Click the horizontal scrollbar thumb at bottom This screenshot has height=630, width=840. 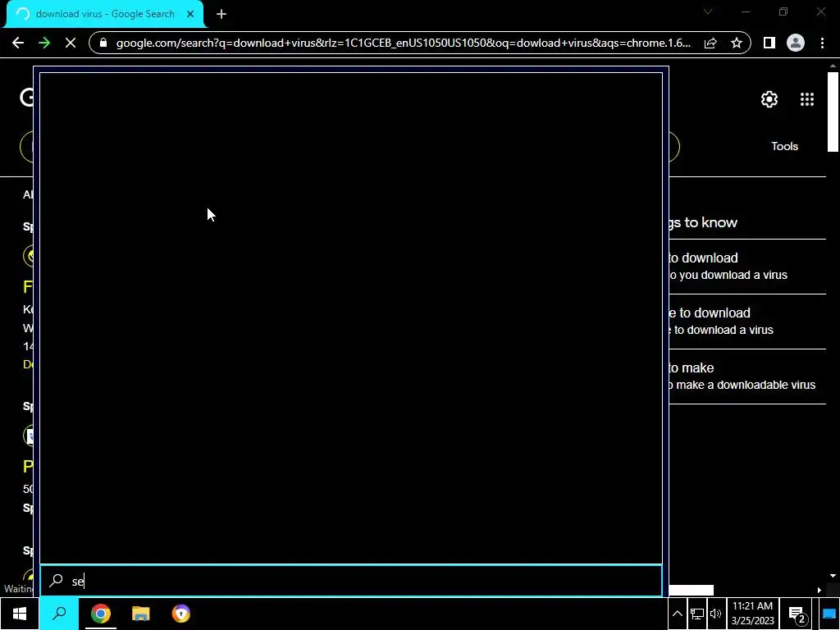pyautogui.click(x=691, y=590)
